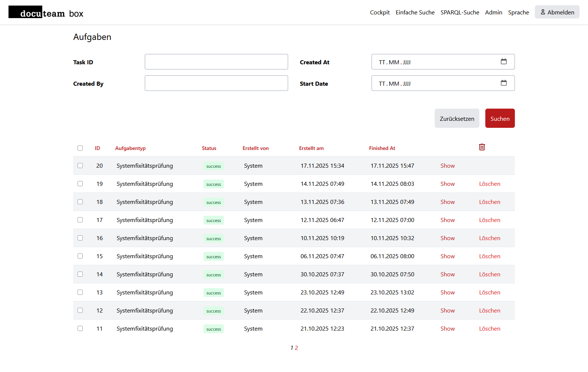Go to Cockpit in navigation
Screen dimensions: 588x372
(380, 12)
